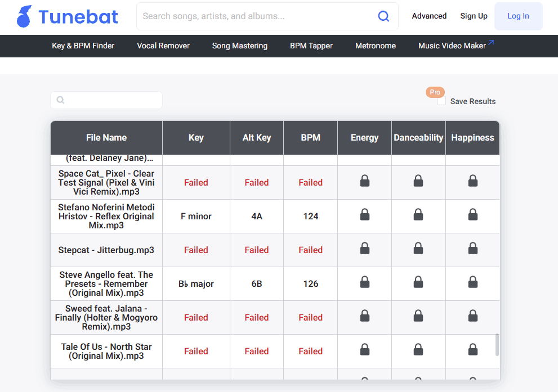The width and height of the screenshot is (558, 392).
Task: Click Danceability lock for Sweed feat. Jalana row
Action: pyautogui.click(x=418, y=316)
